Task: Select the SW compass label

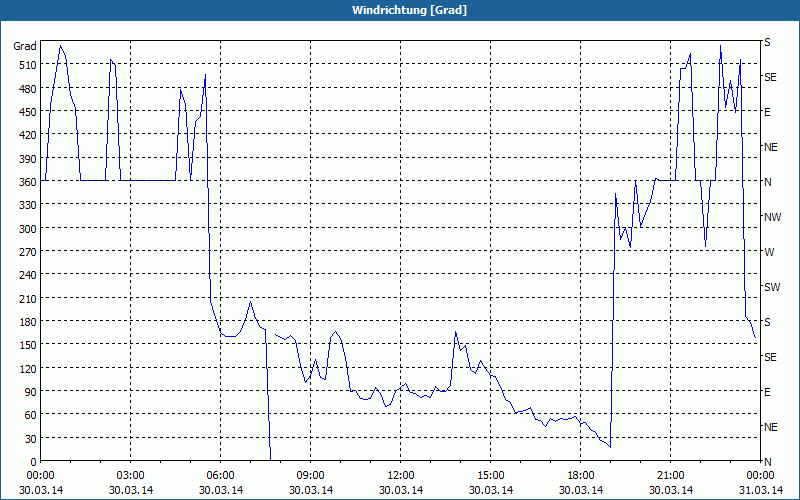Action: [772, 287]
